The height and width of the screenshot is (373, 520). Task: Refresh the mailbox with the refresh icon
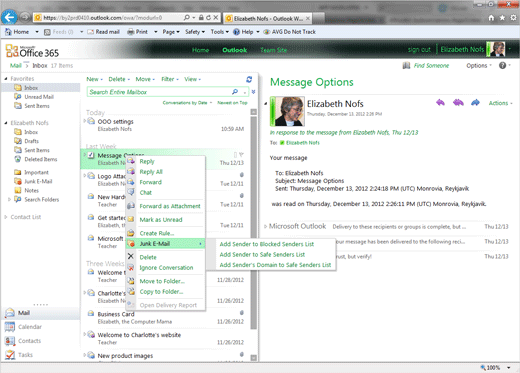click(249, 79)
